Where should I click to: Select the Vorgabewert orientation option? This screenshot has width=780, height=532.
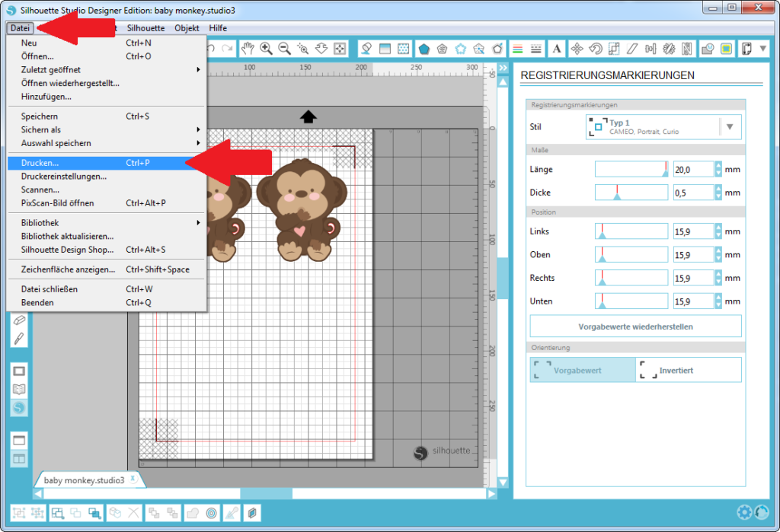(583, 371)
